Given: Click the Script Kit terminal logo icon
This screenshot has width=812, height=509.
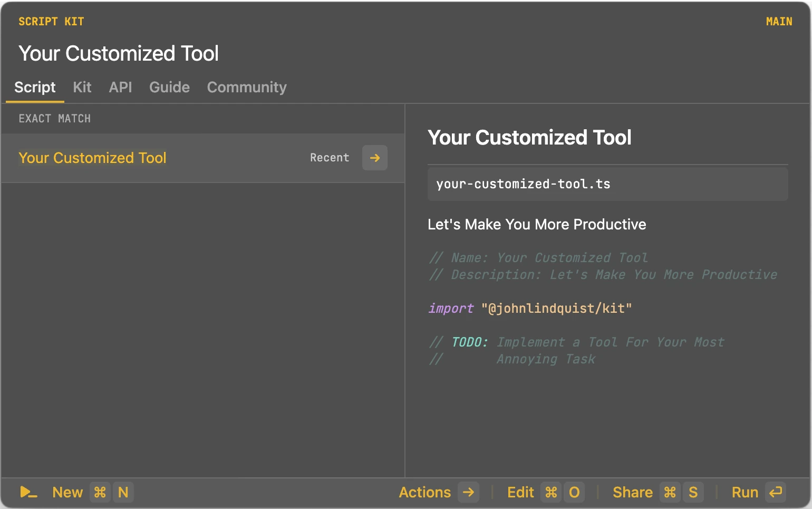Looking at the screenshot, I should pos(28,492).
